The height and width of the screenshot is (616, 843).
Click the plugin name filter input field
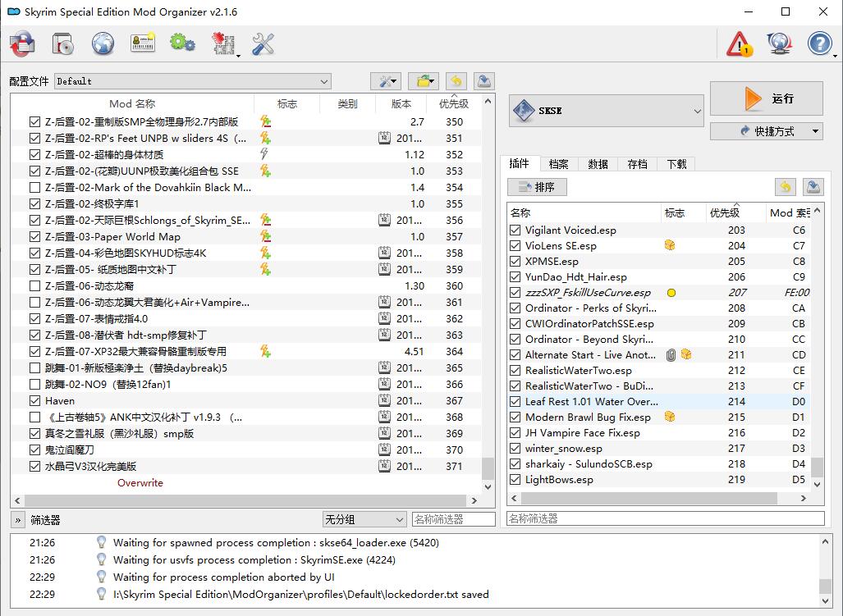(666, 518)
